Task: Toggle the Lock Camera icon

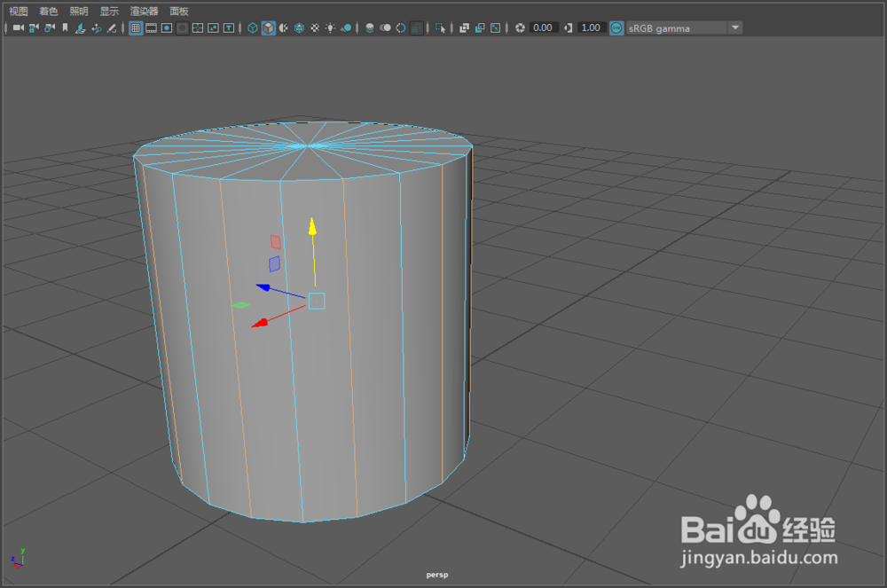Action: pos(34,27)
